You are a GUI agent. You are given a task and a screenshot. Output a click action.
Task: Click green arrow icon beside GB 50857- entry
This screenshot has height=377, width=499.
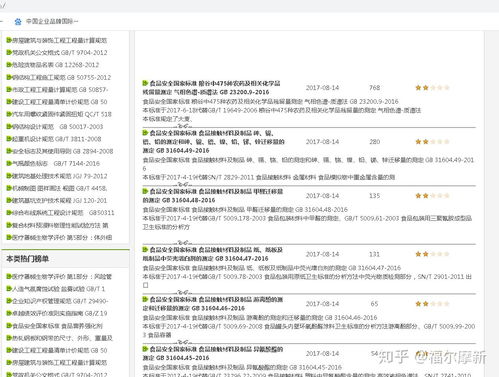[9, 89]
